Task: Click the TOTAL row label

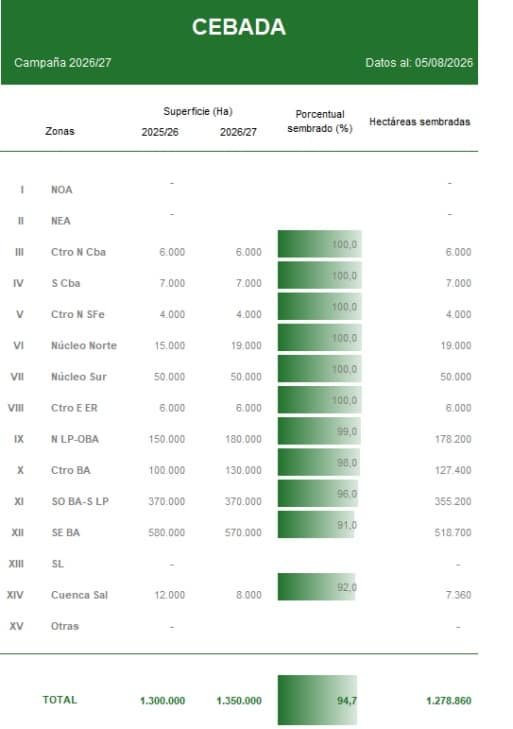Action: pyautogui.click(x=60, y=700)
